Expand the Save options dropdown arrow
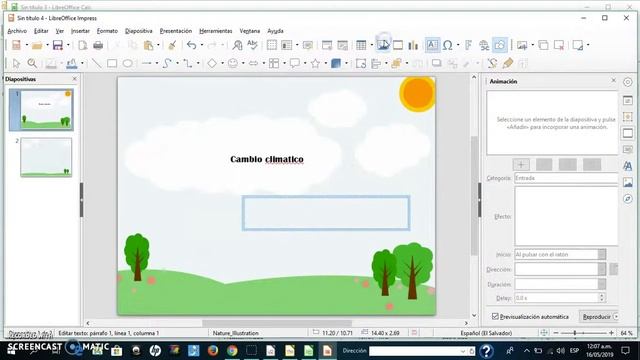Image resolution: width=640 pixels, height=360 pixels. 68,45
